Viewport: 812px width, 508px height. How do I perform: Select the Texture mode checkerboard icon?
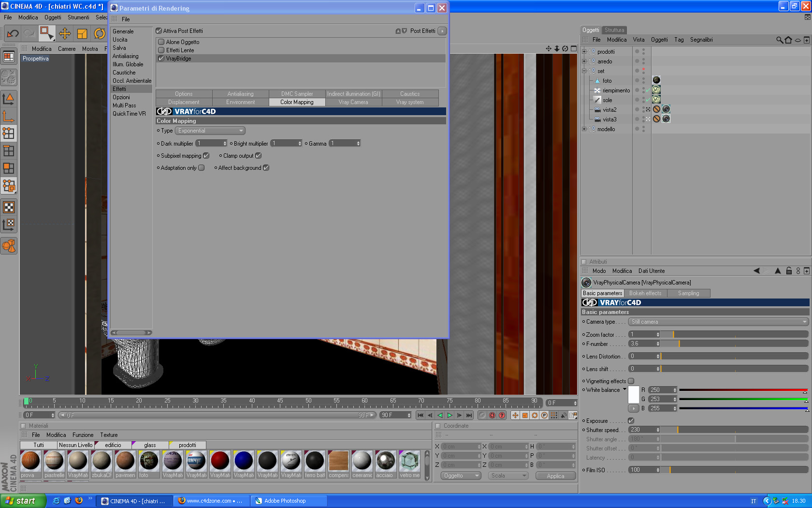pyautogui.click(x=9, y=207)
